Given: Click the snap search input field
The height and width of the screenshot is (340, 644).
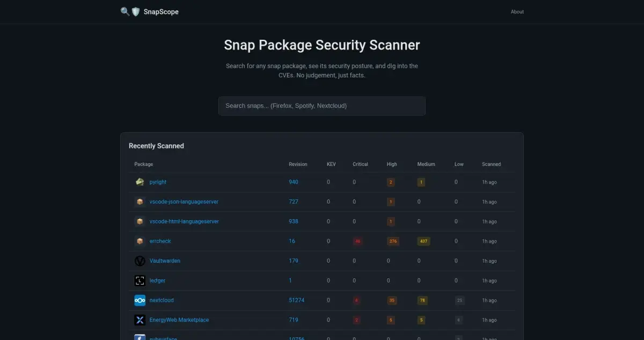Looking at the screenshot, I should coord(321,105).
